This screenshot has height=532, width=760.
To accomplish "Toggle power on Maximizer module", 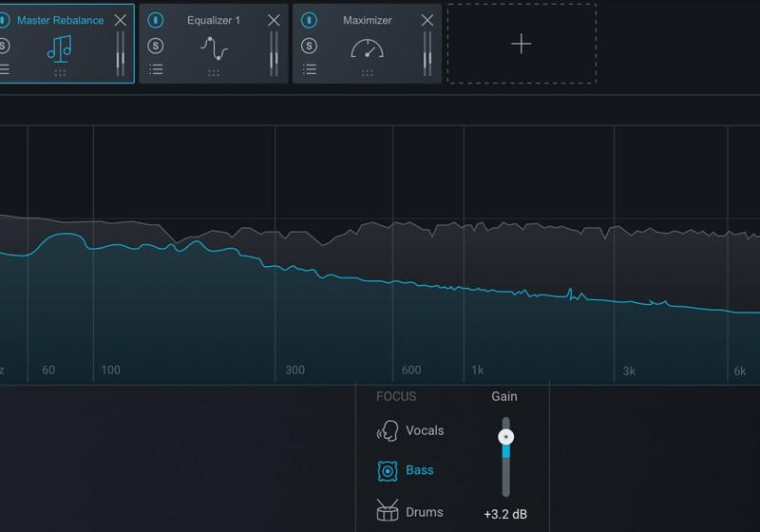I will pos(310,20).
